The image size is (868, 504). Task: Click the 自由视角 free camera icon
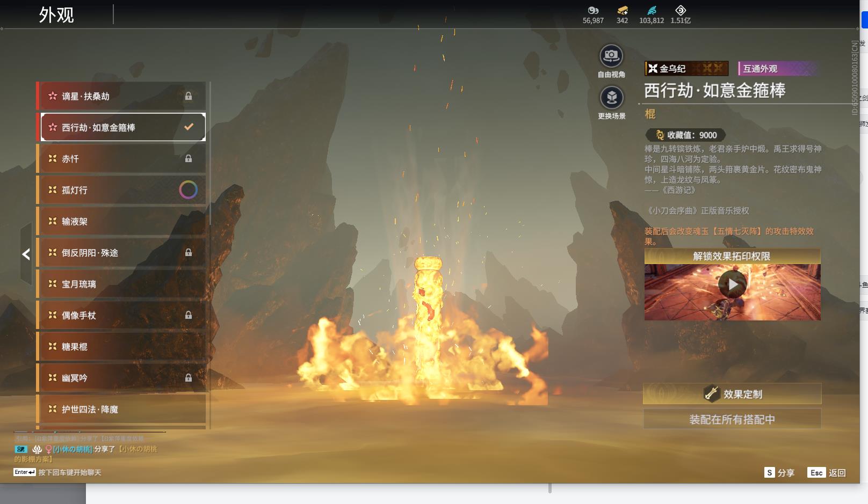pos(611,56)
